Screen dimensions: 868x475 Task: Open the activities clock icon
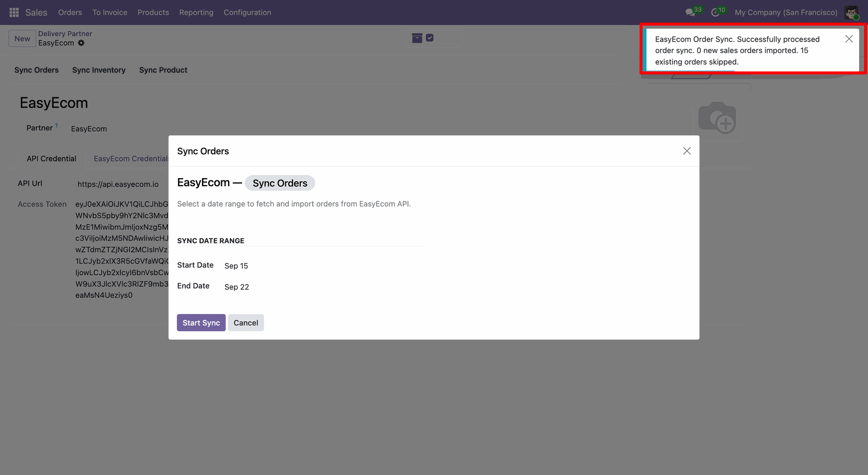coord(715,12)
